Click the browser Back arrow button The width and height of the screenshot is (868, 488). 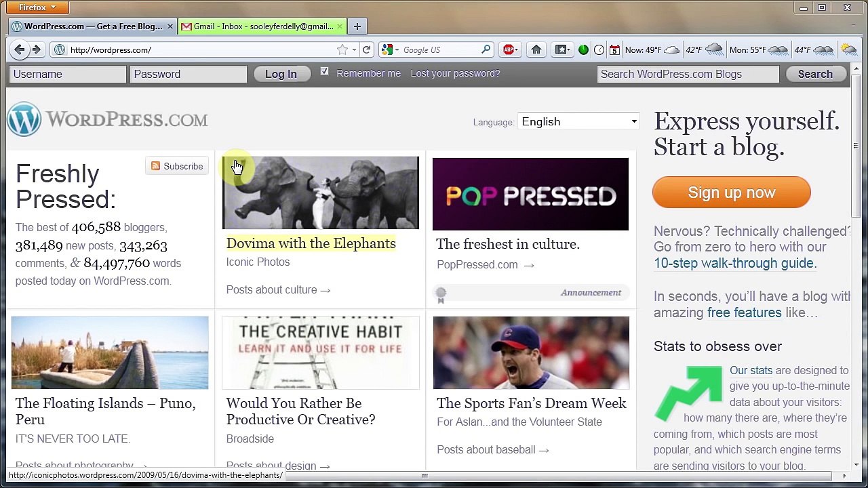(20, 49)
